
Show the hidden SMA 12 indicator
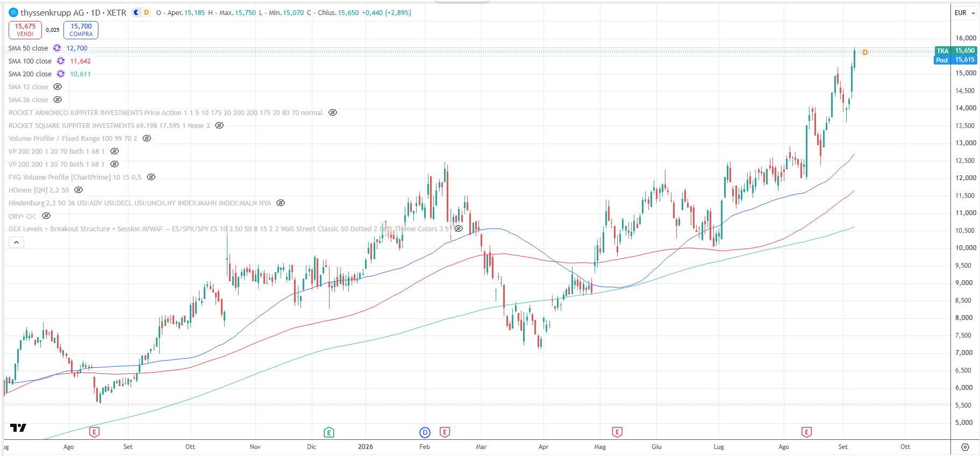click(58, 87)
